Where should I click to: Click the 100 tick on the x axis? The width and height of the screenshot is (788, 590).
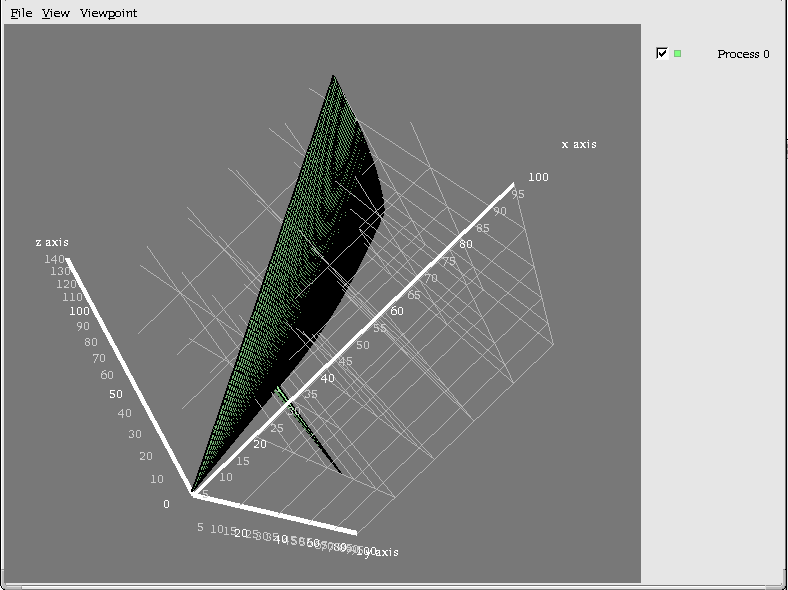point(539,177)
